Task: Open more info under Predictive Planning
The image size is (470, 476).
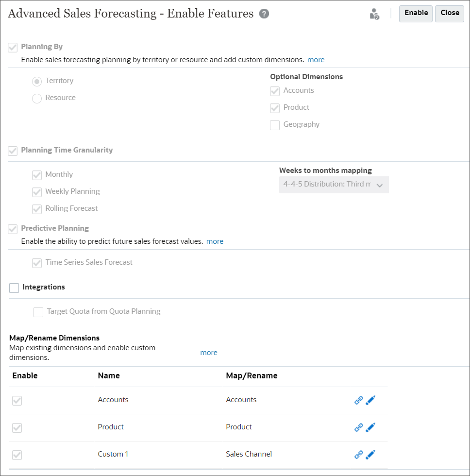Action: [x=215, y=241]
